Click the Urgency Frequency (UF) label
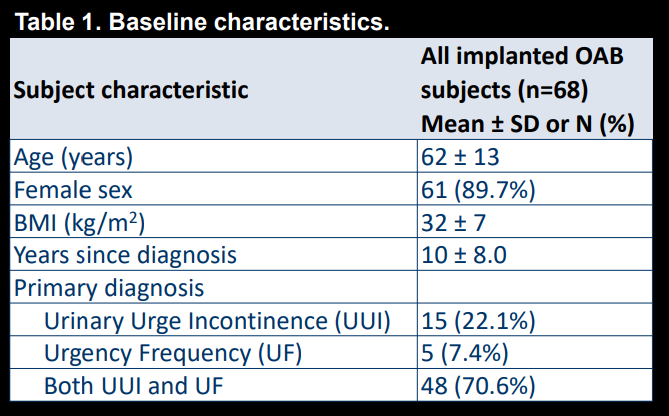Screen dimensions: 669x416 [x=173, y=354]
